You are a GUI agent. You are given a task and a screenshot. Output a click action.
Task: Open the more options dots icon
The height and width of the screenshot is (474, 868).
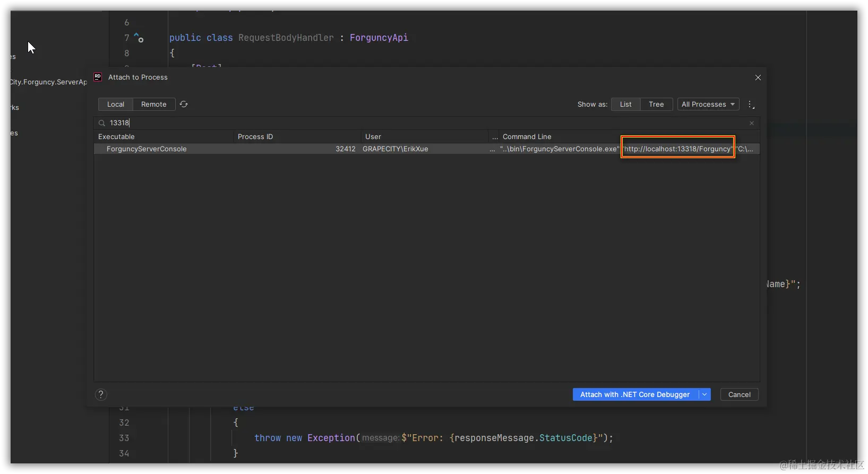[x=751, y=105]
